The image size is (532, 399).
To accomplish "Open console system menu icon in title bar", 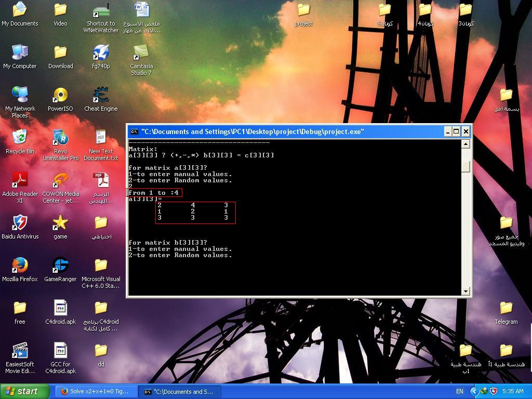I will 134,132.
